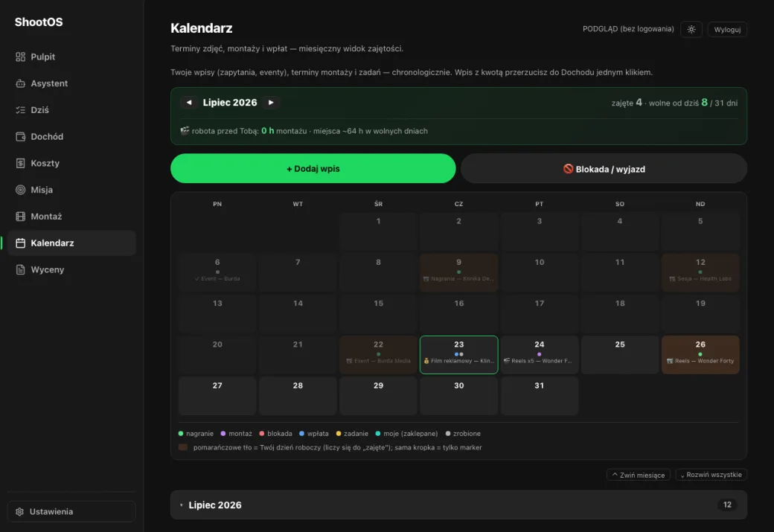This screenshot has width=774, height=532.
Task: Open Misja menu item
Action: pyautogui.click(x=71, y=190)
